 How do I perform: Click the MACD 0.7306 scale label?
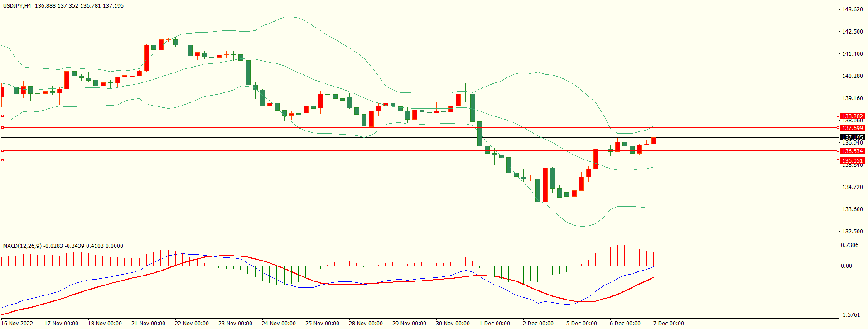(849, 245)
